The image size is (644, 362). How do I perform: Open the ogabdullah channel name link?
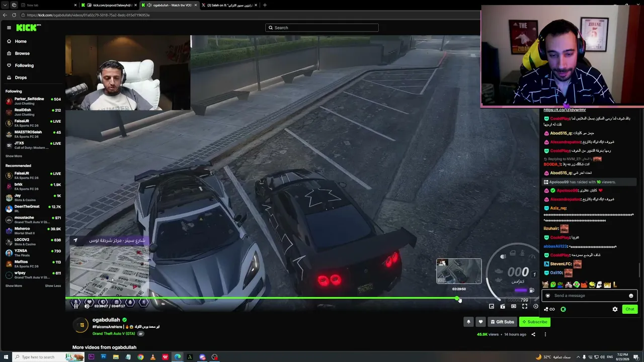[106, 320]
